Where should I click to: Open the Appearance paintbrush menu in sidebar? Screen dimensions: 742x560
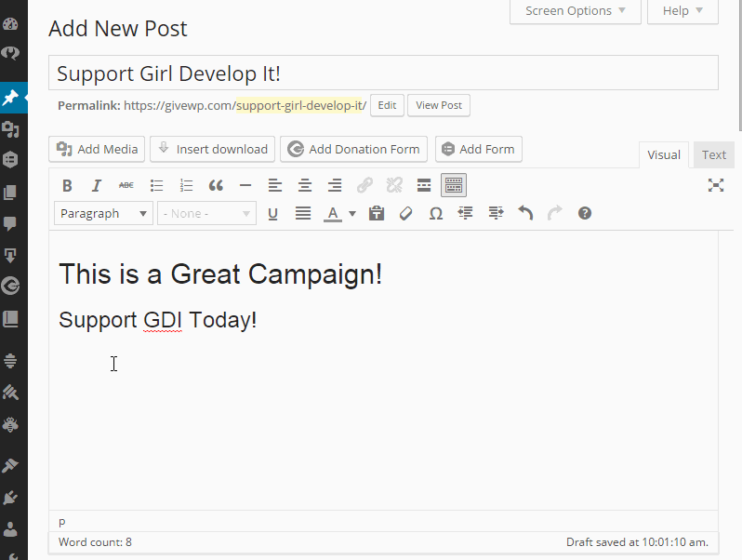point(10,465)
